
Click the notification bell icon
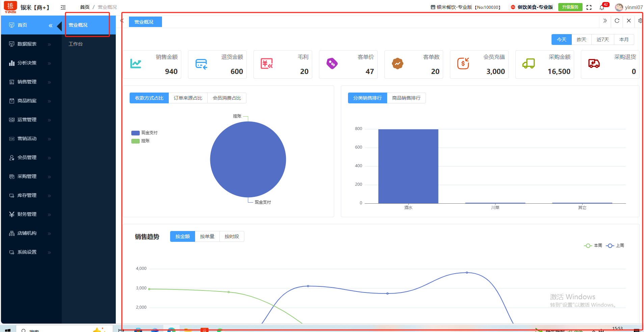tap(602, 7)
